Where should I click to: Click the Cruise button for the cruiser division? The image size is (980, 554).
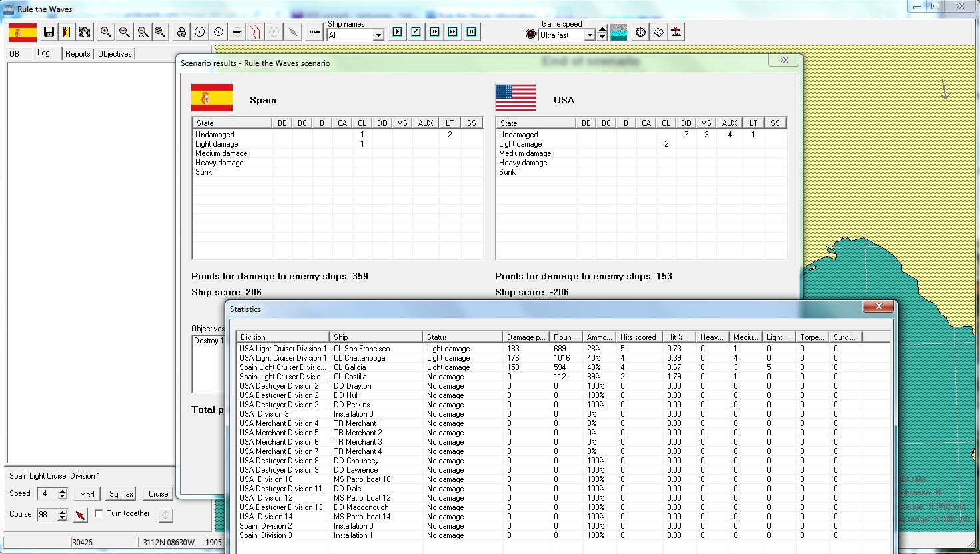(x=157, y=493)
